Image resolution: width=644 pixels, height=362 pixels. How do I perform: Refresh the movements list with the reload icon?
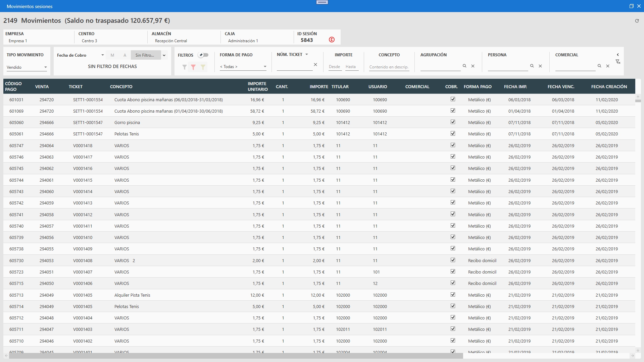click(x=637, y=21)
